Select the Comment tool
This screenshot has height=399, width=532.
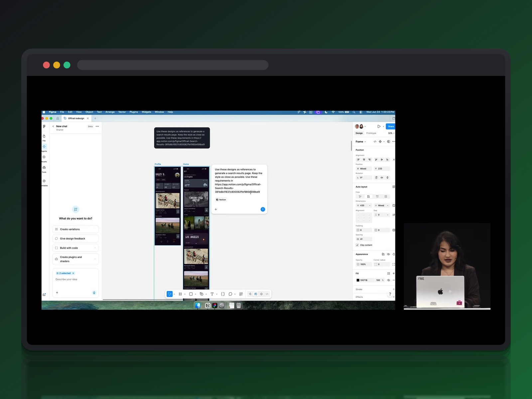(x=230, y=294)
